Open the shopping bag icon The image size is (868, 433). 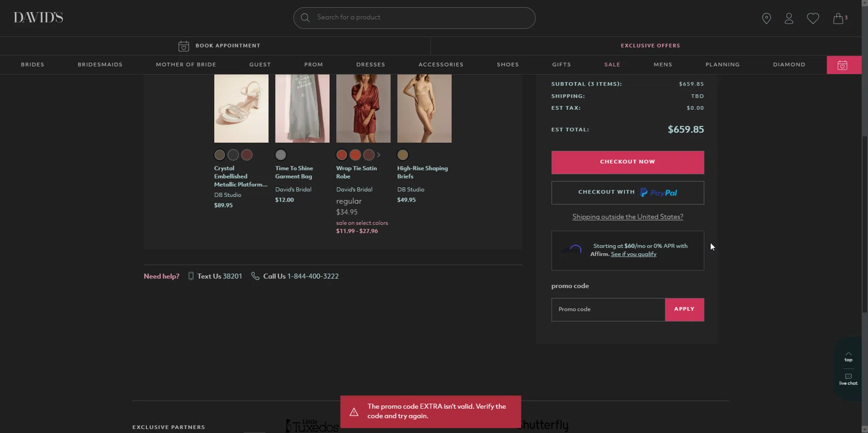pos(838,18)
